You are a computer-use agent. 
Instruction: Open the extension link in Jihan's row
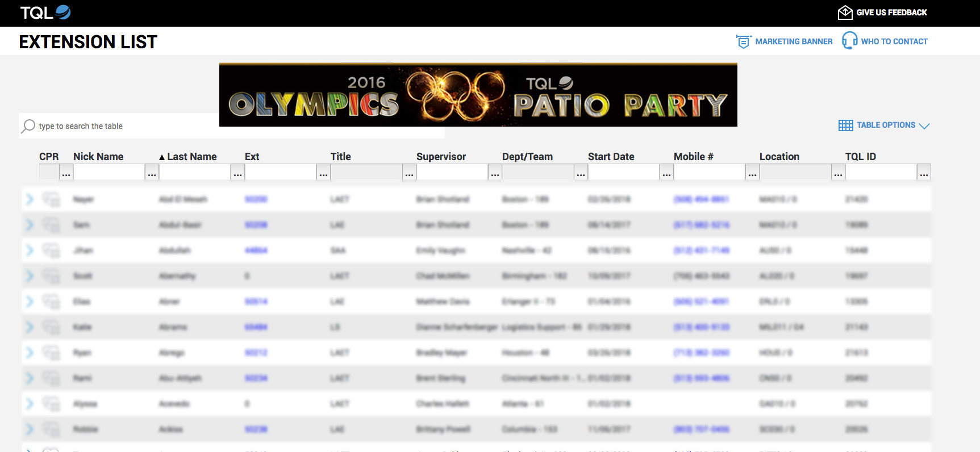[x=256, y=250]
